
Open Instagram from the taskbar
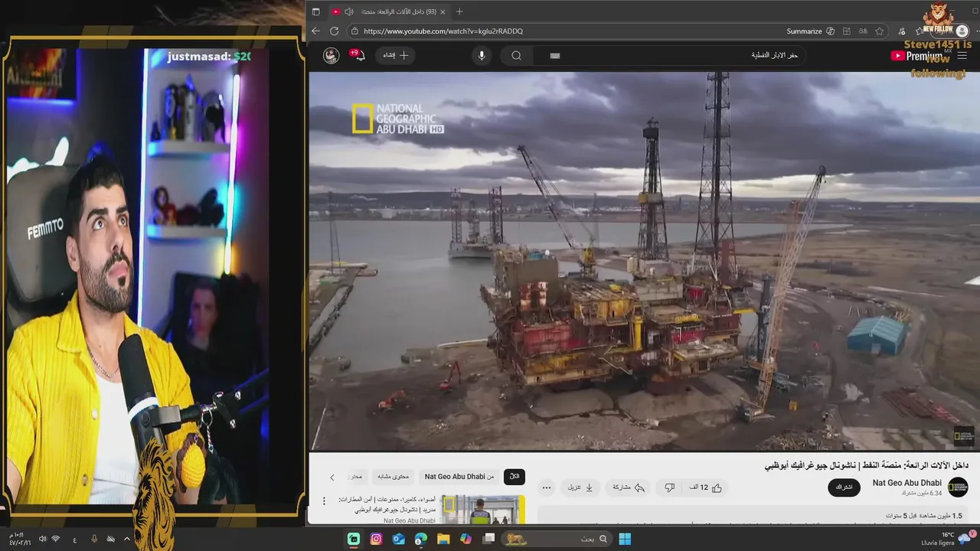[376, 539]
